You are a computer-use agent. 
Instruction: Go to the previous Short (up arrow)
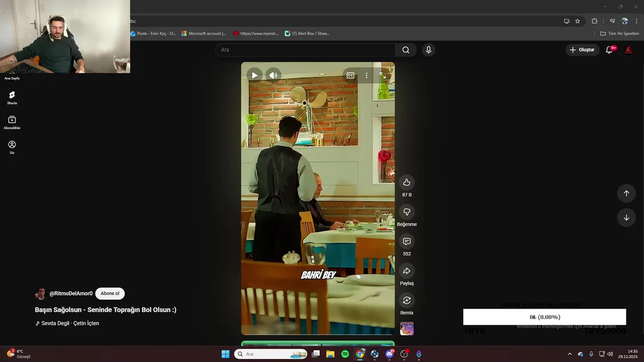[626, 193]
